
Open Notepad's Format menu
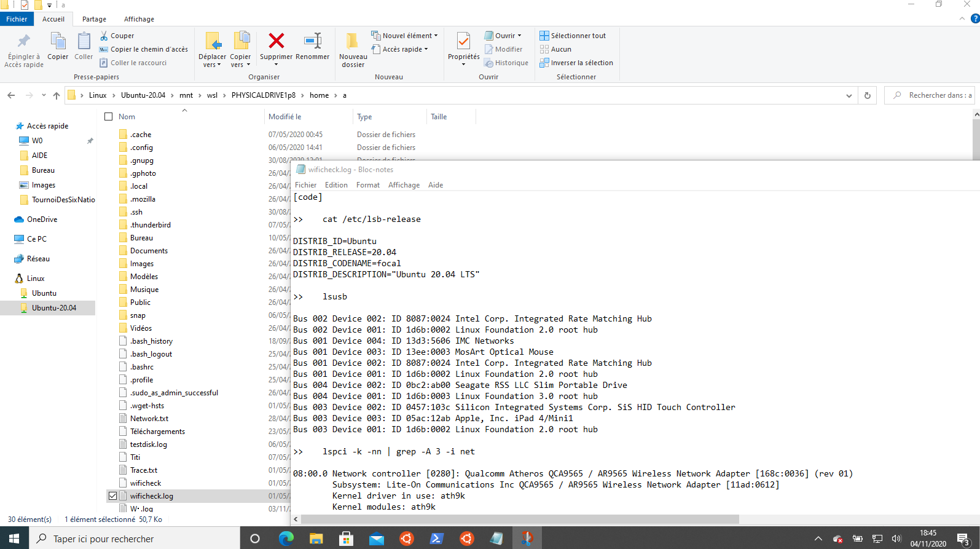click(x=368, y=185)
